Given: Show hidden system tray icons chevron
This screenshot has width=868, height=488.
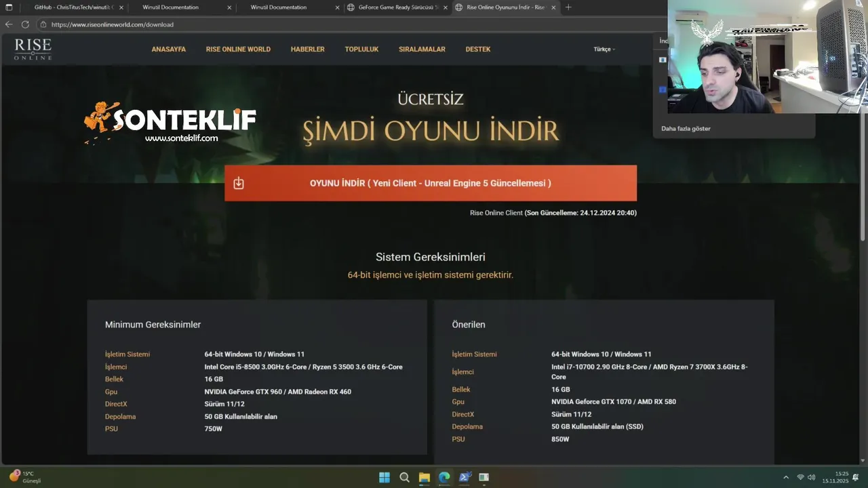Looking at the screenshot, I should [x=786, y=477].
